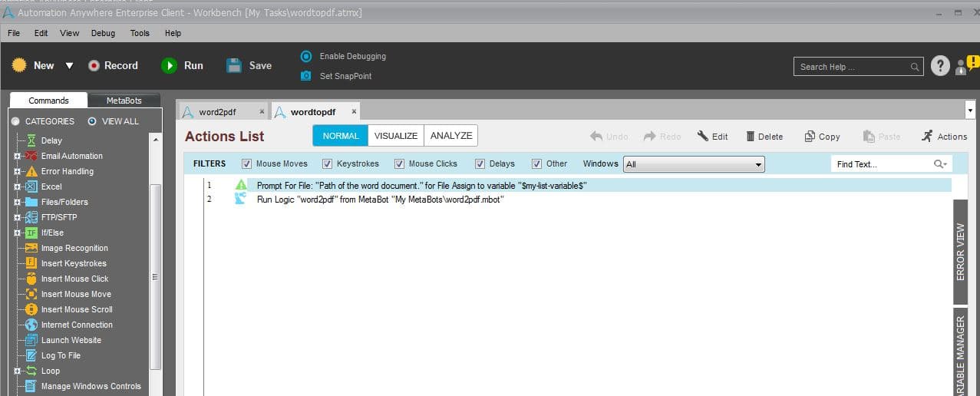
Task: Click the search magnifier in Search Help
Action: (x=915, y=68)
